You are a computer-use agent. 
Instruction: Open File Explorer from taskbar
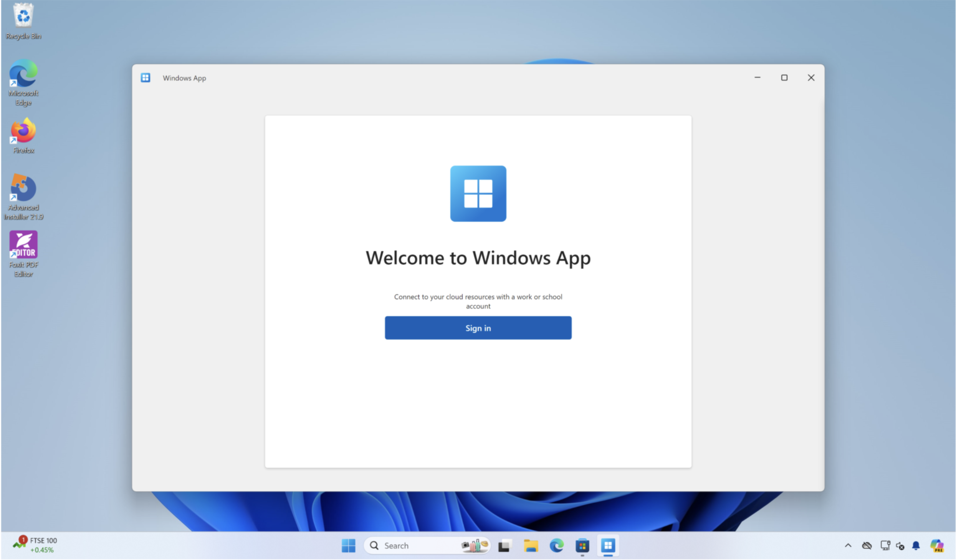531,545
